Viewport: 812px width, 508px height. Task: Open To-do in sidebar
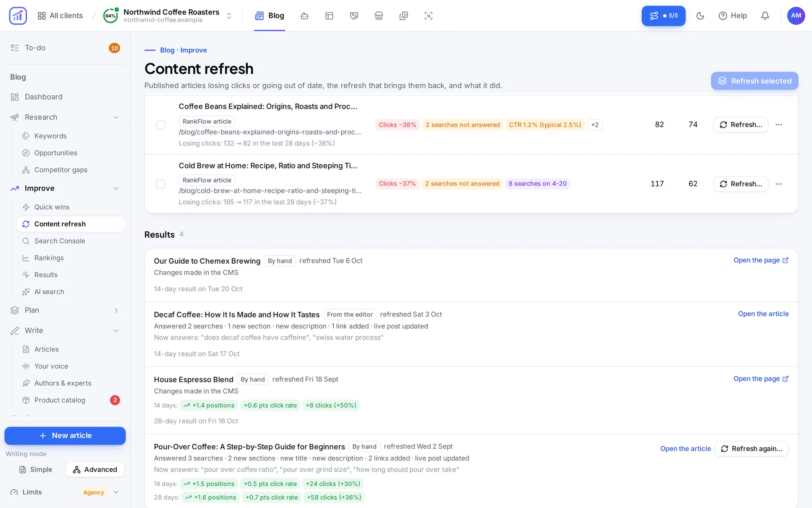click(65, 48)
